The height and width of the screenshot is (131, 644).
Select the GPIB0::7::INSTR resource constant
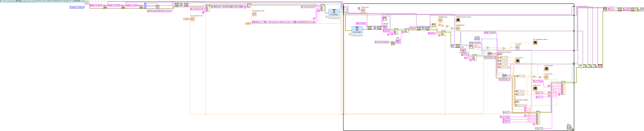490,33
